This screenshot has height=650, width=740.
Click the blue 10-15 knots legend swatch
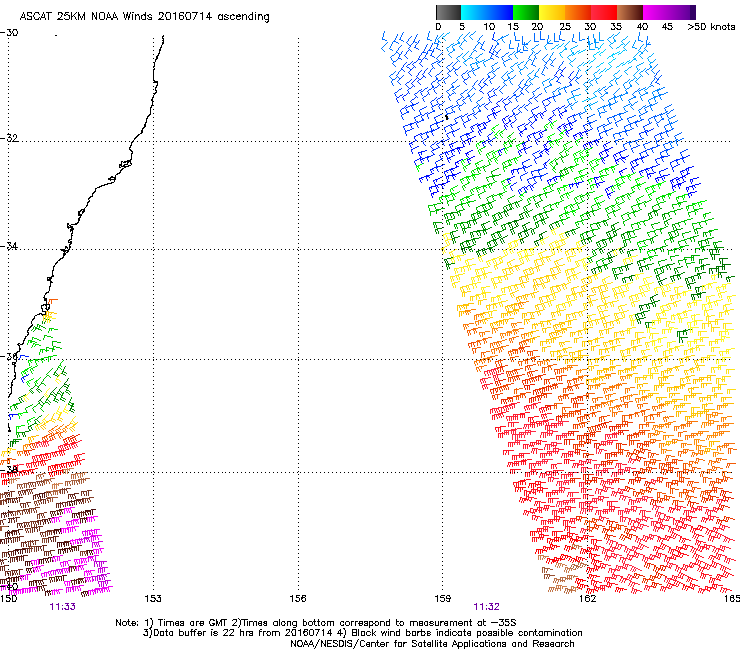[500, 12]
